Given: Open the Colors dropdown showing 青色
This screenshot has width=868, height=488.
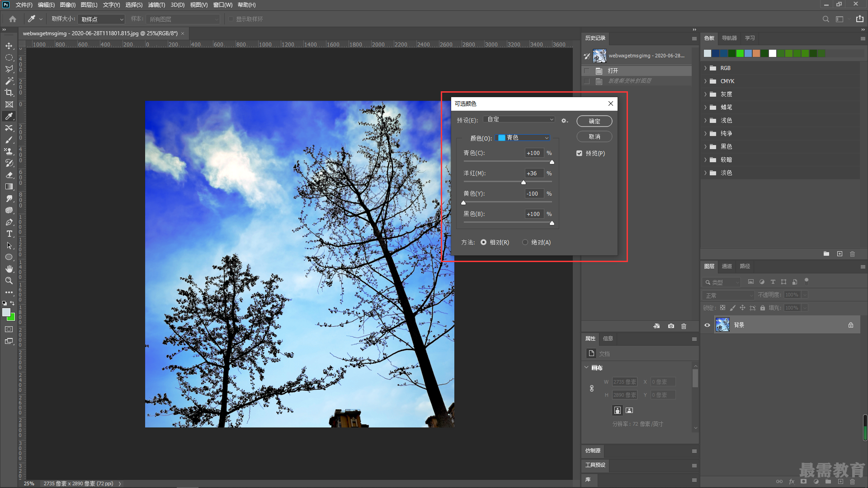Looking at the screenshot, I should (523, 138).
